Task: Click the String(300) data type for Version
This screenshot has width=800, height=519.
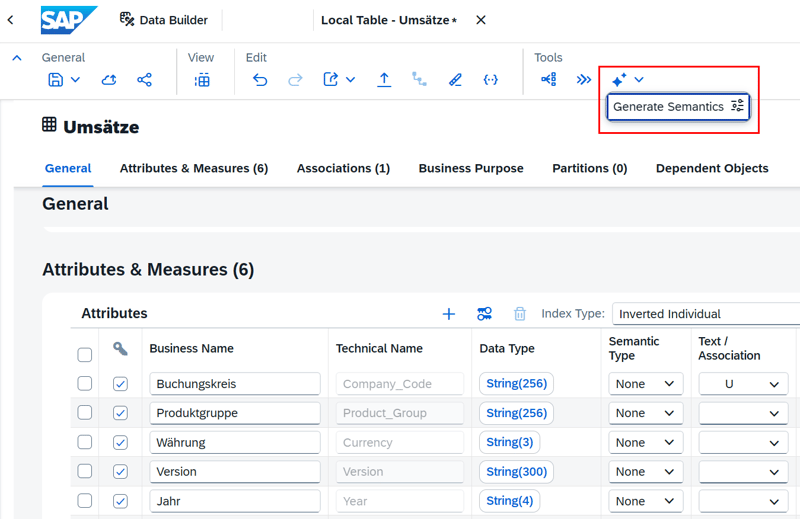Action: [x=516, y=472]
